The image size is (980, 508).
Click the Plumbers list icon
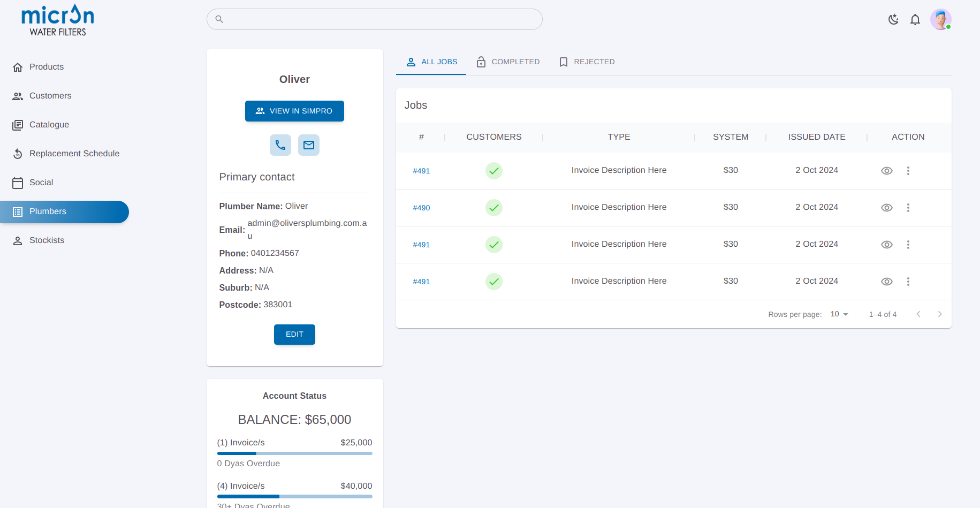[x=18, y=211]
